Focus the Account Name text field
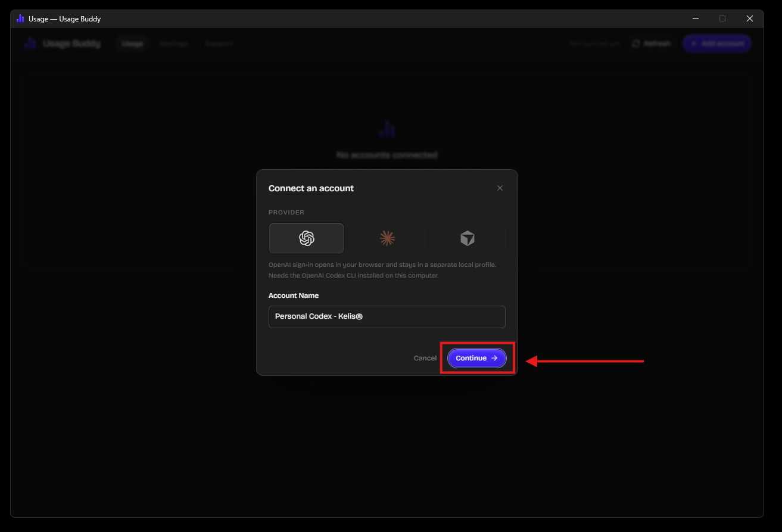This screenshot has width=782, height=532. point(387,317)
